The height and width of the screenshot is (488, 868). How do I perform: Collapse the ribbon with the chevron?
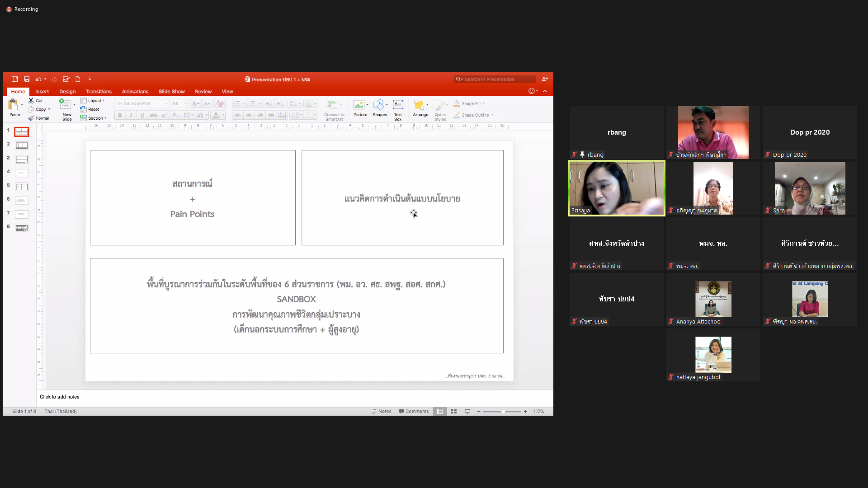pyautogui.click(x=545, y=91)
